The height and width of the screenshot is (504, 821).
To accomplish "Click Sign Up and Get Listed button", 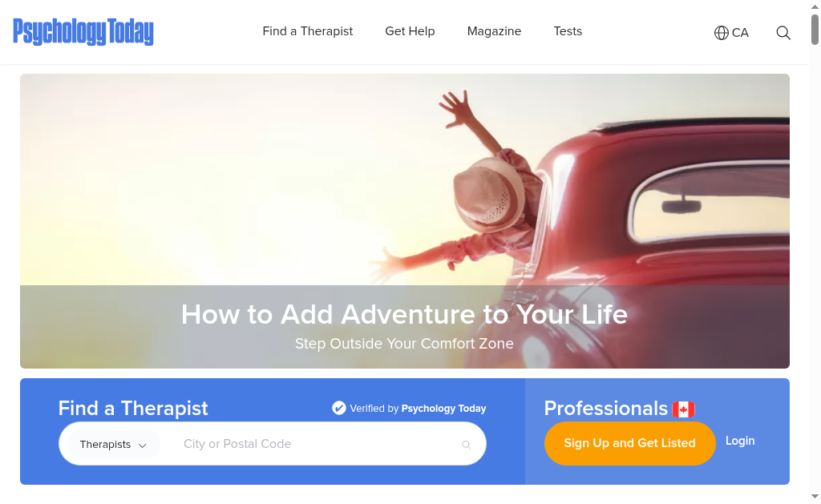I will (630, 443).
